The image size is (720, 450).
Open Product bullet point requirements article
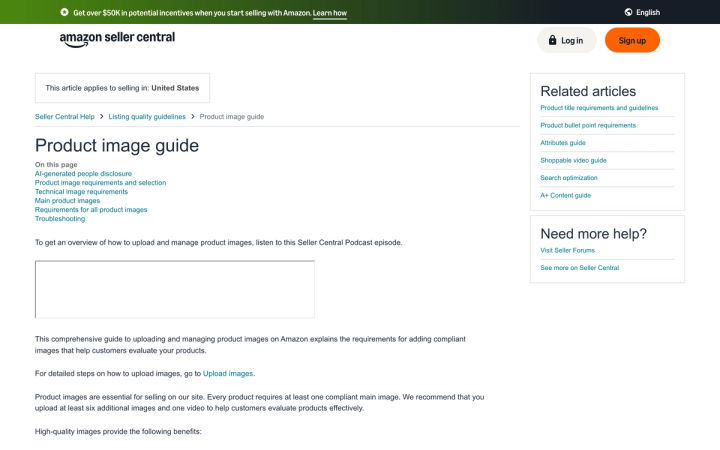point(588,125)
